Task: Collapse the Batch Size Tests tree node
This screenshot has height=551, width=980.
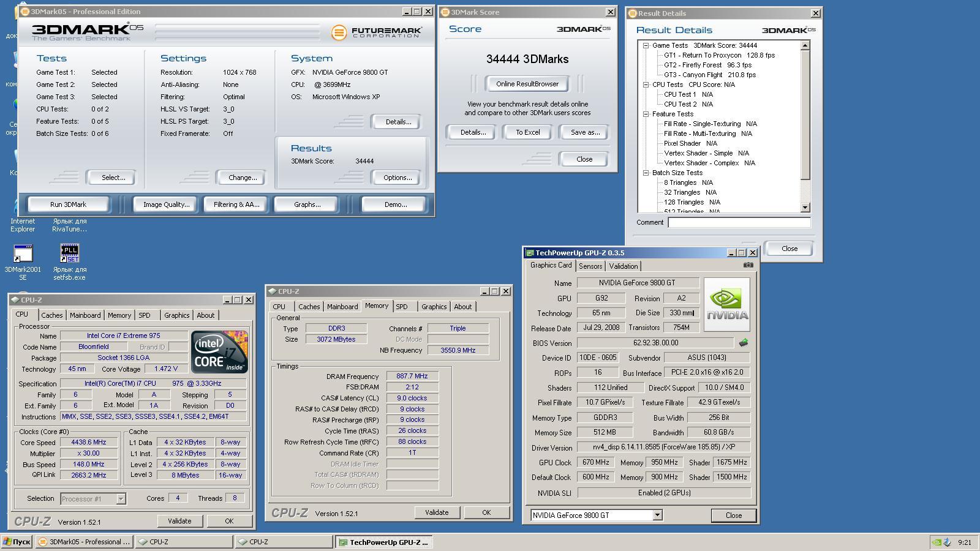Action: (x=646, y=173)
